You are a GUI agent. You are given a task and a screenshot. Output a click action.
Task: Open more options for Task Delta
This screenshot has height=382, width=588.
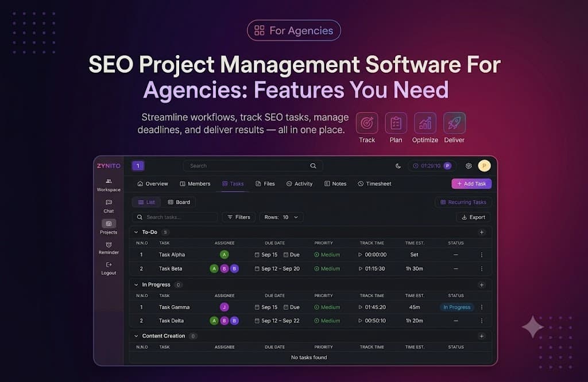point(482,321)
